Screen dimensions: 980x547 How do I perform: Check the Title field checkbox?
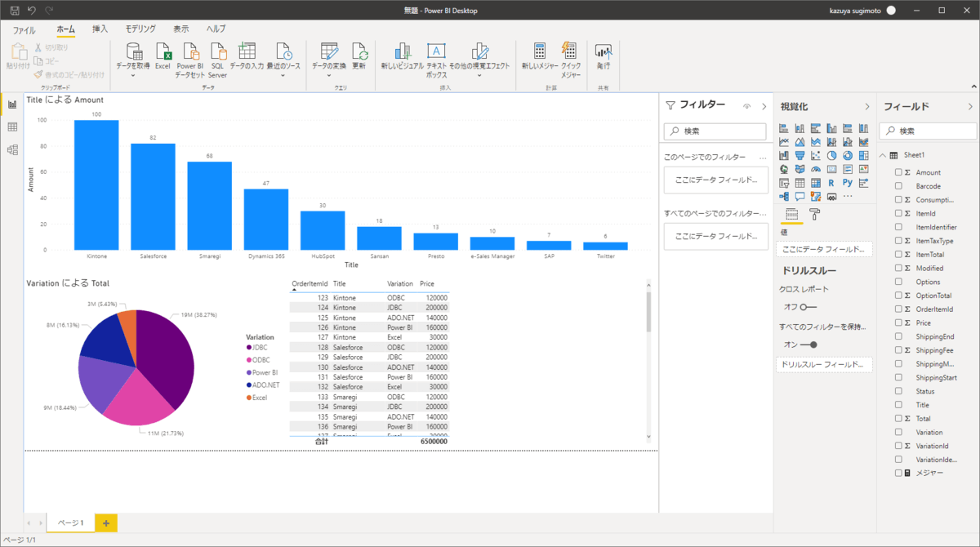(x=898, y=405)
